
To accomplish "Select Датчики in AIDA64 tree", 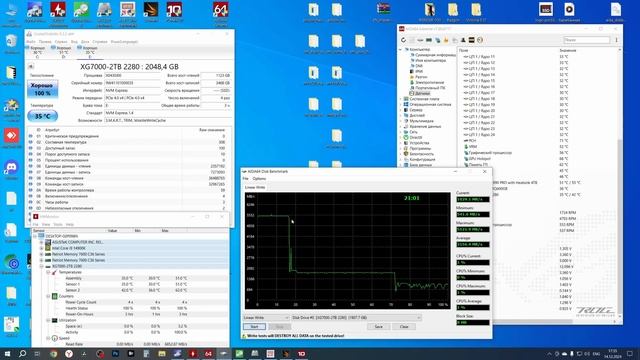I will click(422, 93).
